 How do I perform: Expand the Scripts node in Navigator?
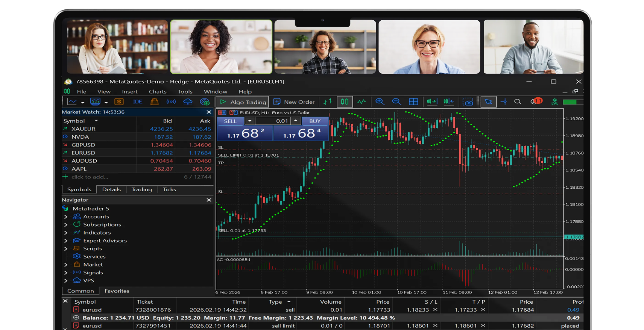coord(66,249)
